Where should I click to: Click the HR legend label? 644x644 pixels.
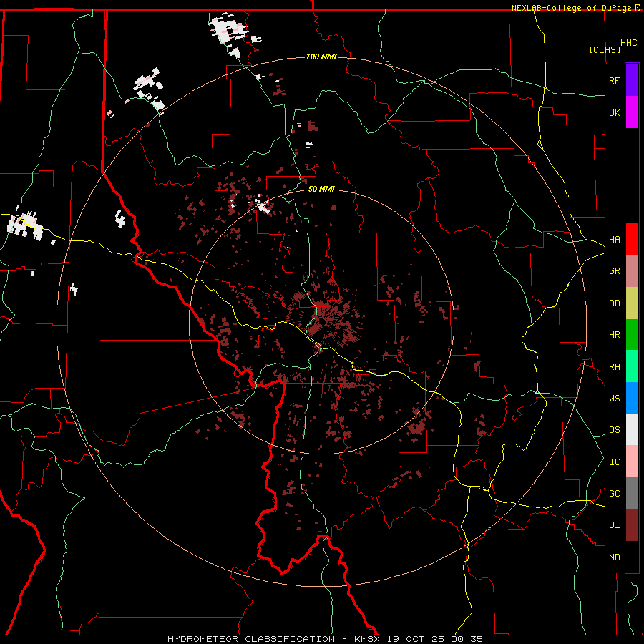pyautogui.click(x=614, y=335)
